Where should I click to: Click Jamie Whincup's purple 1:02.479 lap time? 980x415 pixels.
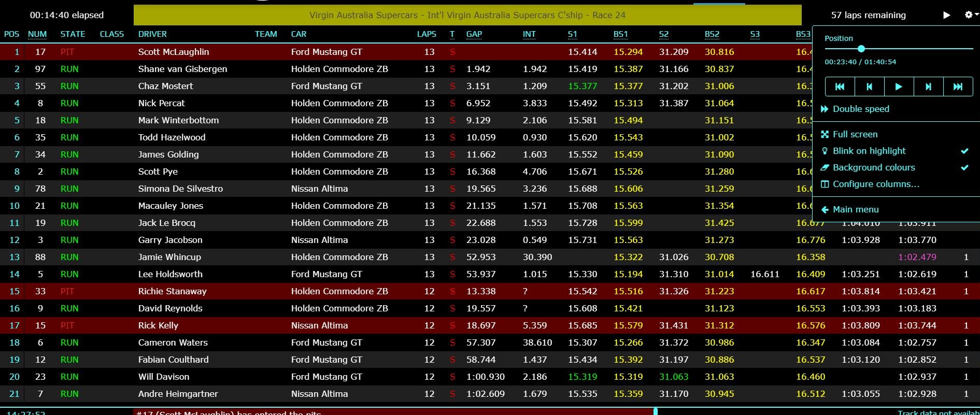coord(917,257)
